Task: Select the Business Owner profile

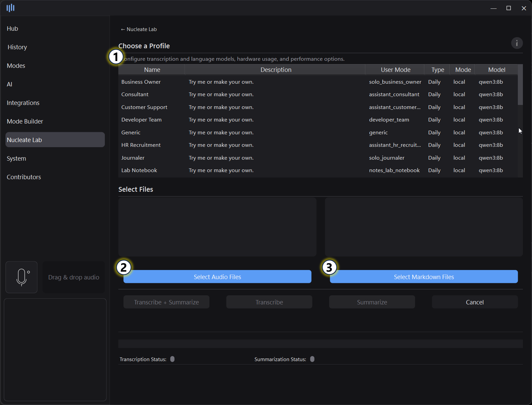Action: [318, 82]
